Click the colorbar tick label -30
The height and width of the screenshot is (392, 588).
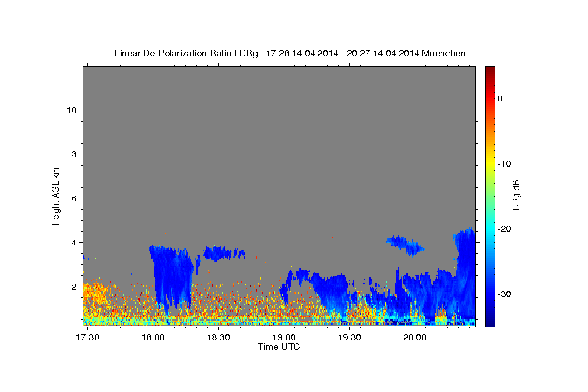coord(505,294)
